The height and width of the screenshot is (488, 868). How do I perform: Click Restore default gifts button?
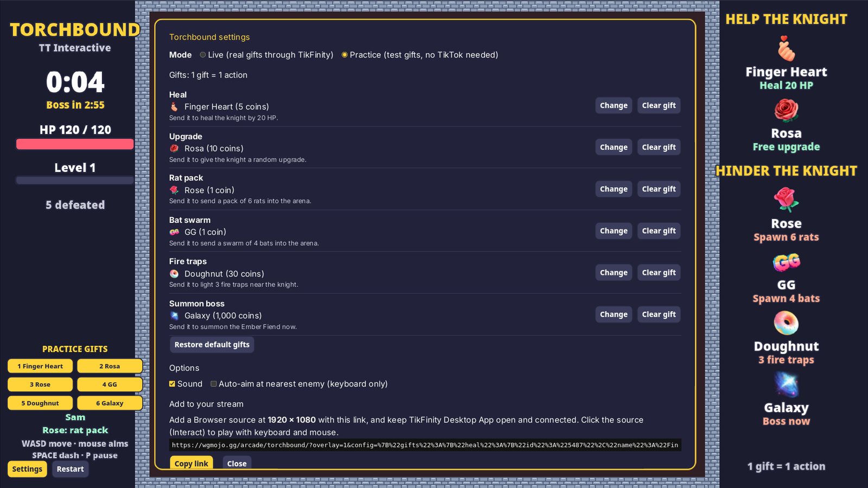[212, 345]
